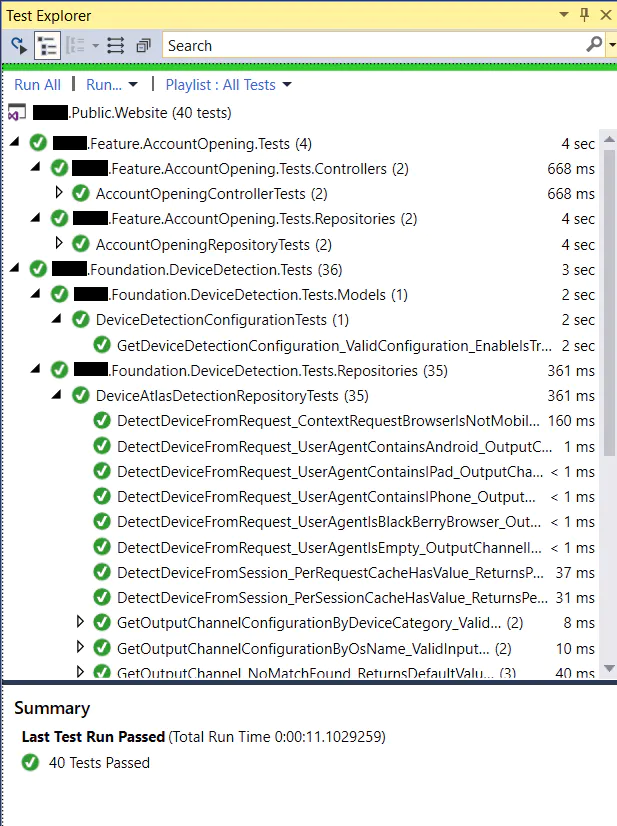The width and height of the screenshot is (617, 826).
Task: Collapse Feature.AccountOpening.Tests.Controllers (2) node
Action: (x=36, y=166)
